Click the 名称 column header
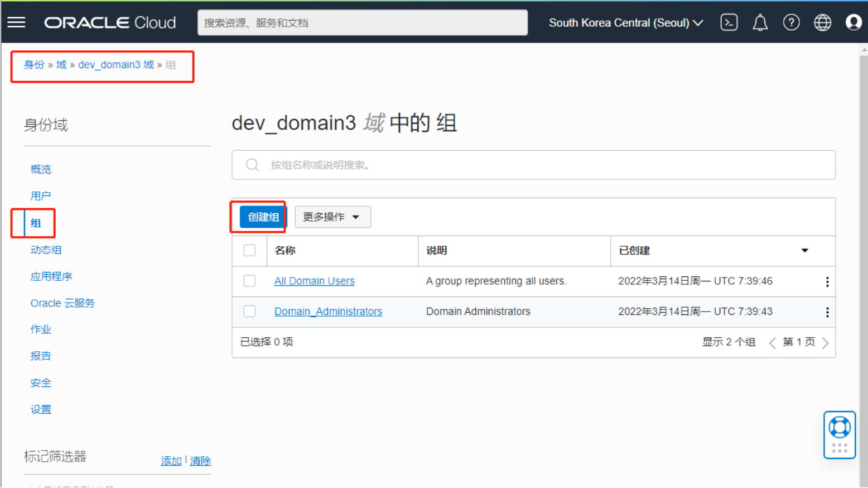The width and height of the screenshot is (868, 488). tap(285, 250)
